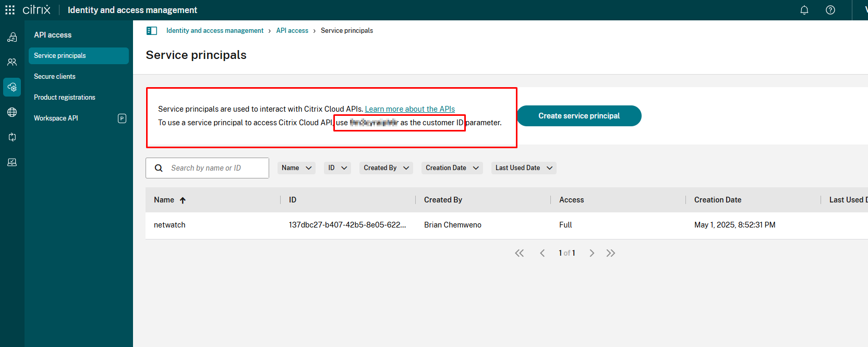Click the search magnifier icon
Image resolution: width=868 pixels, height=347 pixels.
coord(159,168)
